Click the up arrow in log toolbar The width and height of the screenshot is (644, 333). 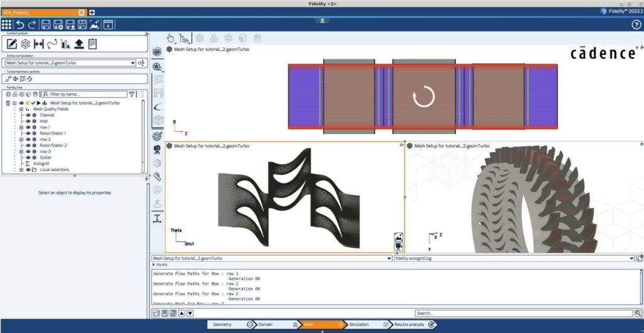(182, 313)
